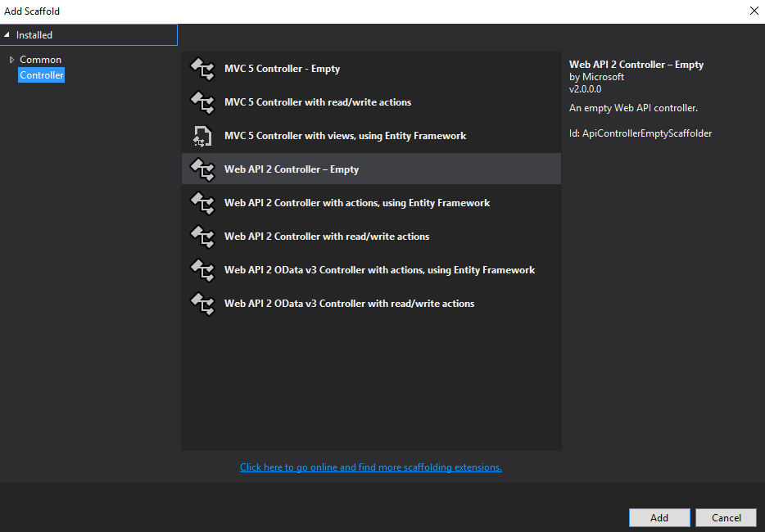The height and width of the screenshot is (532, 765).
Task: Click the MVC 5 Controller - Empty icon
Action: pos(202,69)
